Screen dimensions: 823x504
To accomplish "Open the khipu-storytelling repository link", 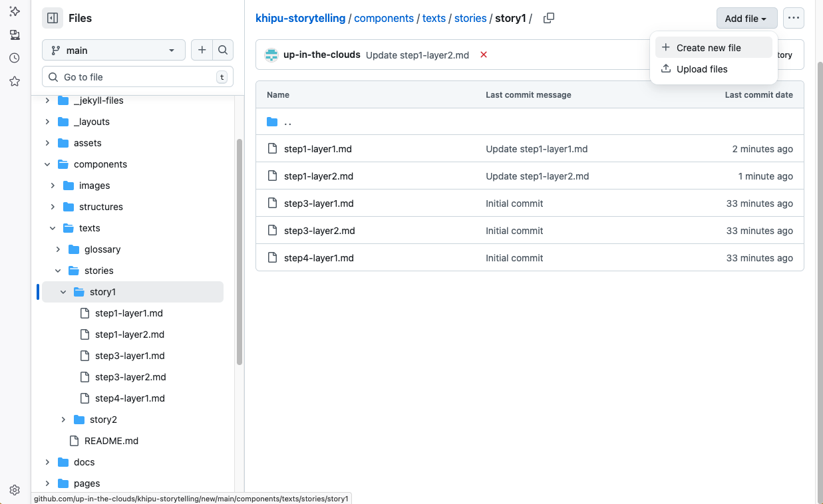I will point(300,18).
